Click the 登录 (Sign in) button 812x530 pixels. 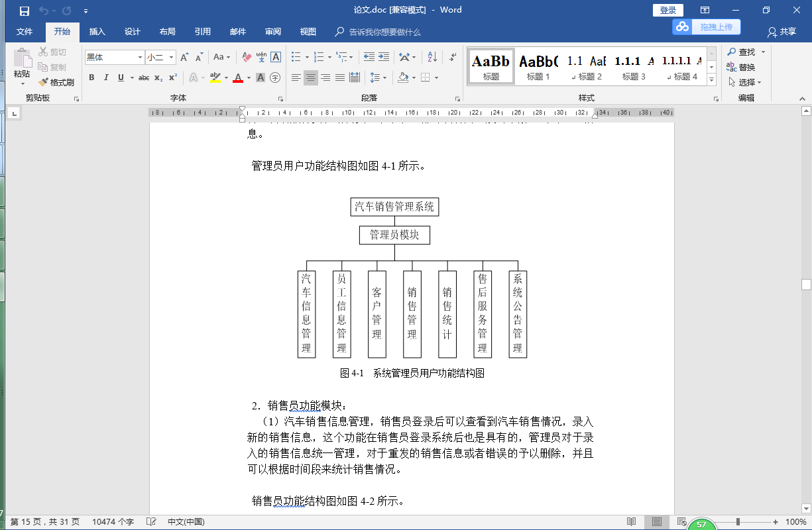coord(668,10)
